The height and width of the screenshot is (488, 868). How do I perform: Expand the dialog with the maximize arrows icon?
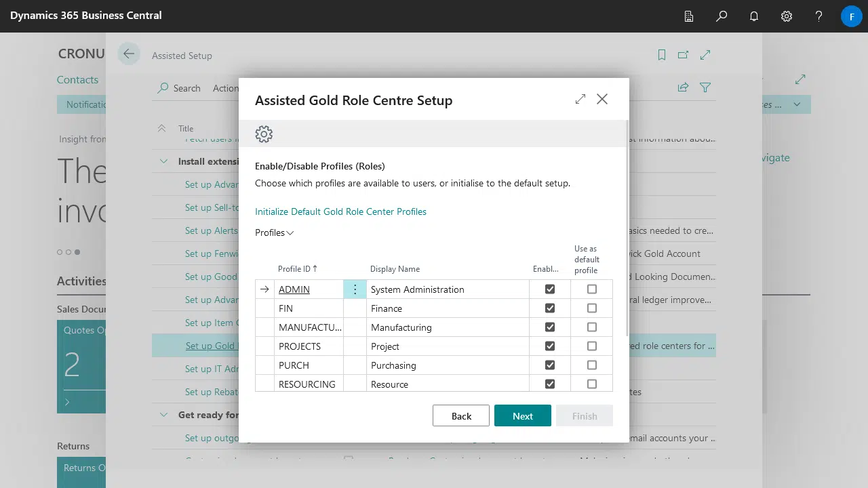(x=580, y=100)
